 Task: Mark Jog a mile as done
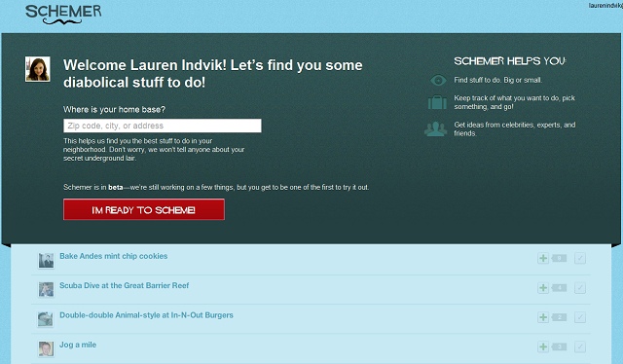(580, 346)
